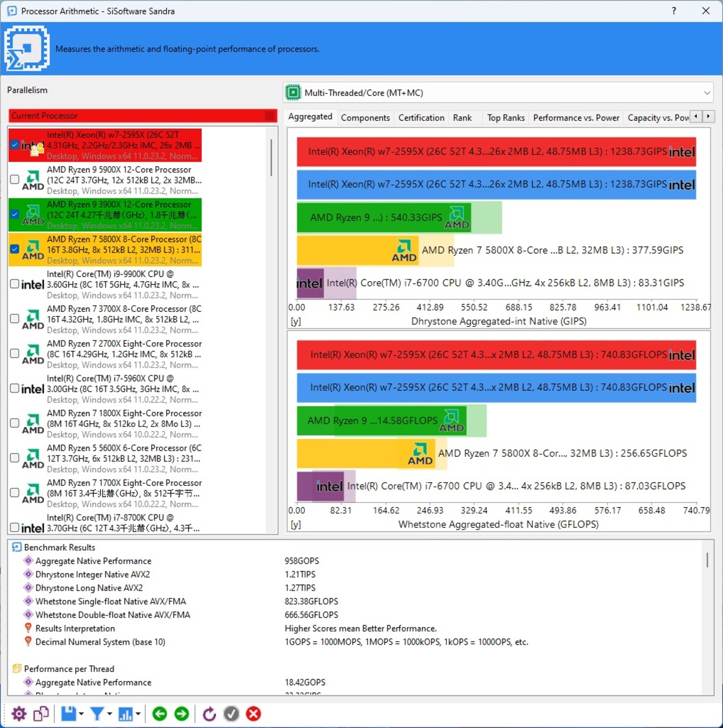
Task: Click the lightbulb icon beside Results Interpretation
Action: pyautogui.click(x=29, y=628)
